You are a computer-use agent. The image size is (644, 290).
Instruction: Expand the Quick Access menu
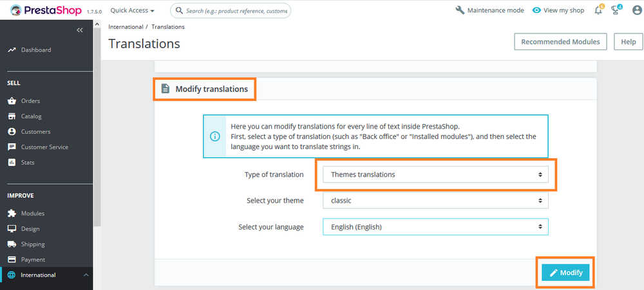point(132,11)
